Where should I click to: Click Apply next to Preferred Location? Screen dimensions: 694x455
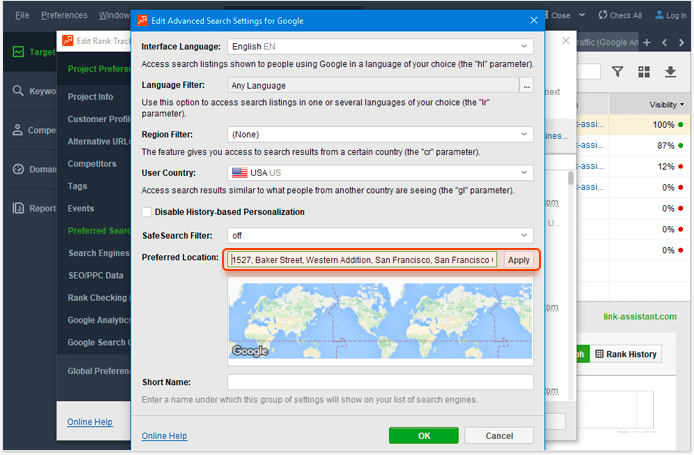click(518, 260)
